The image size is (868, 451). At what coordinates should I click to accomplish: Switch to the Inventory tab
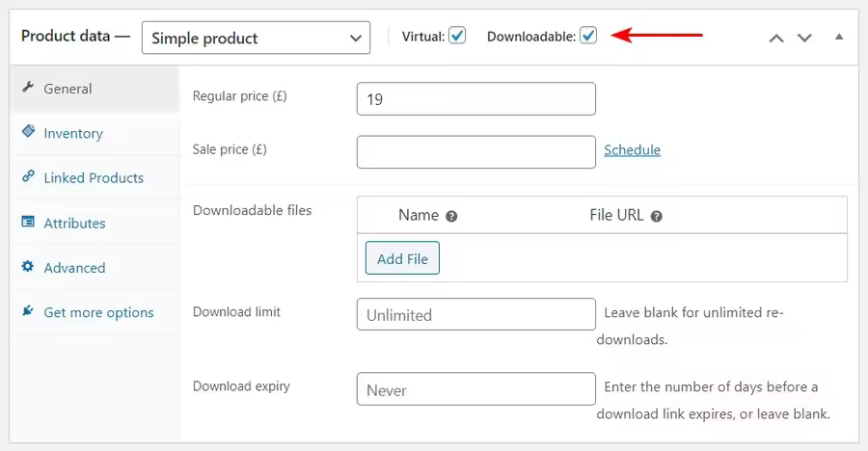73,133
